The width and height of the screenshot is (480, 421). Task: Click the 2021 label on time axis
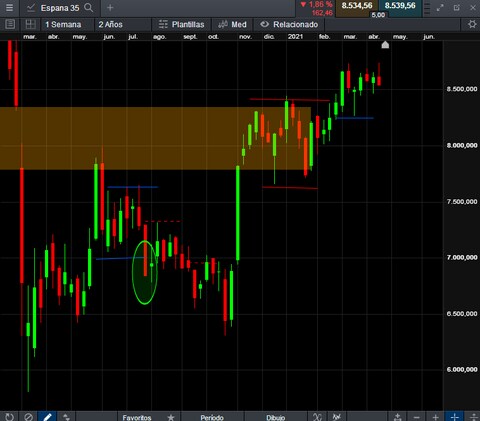click(295, 37)
